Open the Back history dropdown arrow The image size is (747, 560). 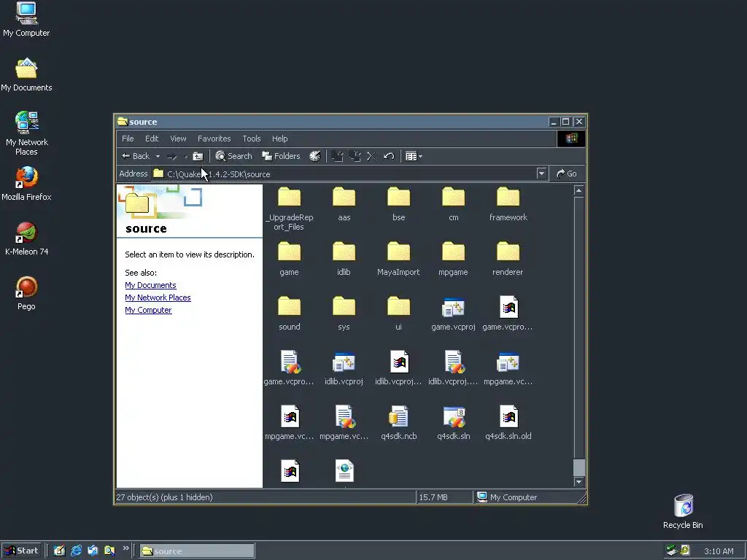point(158,156)
